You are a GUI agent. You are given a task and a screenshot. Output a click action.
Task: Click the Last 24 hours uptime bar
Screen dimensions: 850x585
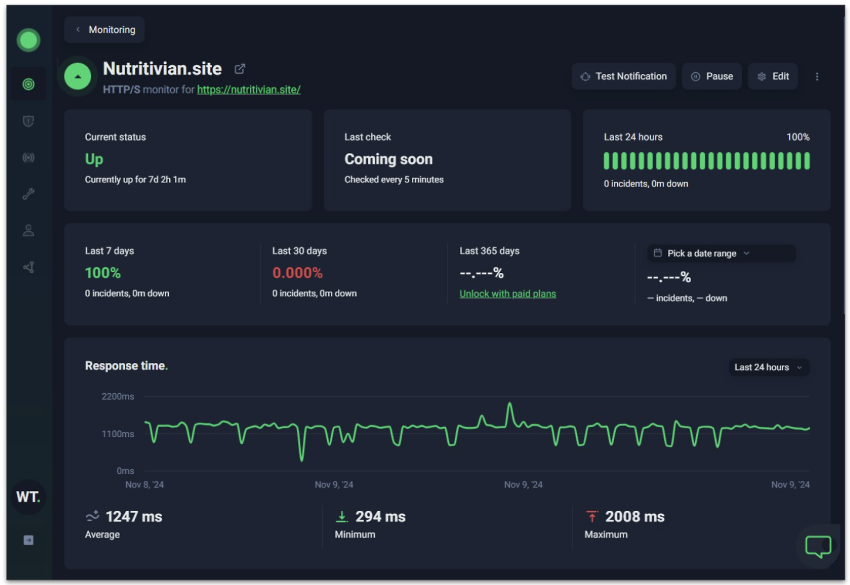click(707, 161)
